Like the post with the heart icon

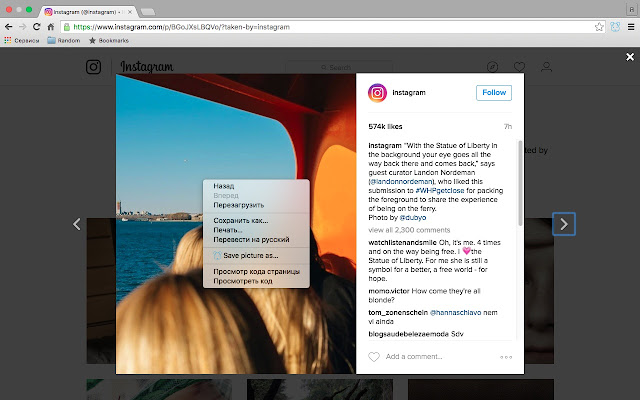[x=374, y=357]
